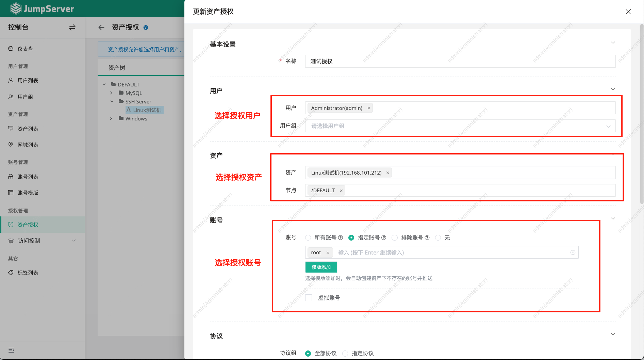Image resolution: width=644 pixels, height=360 pixels.
Task: Collapse the SSH Server tree node
Action: [112, 101]
